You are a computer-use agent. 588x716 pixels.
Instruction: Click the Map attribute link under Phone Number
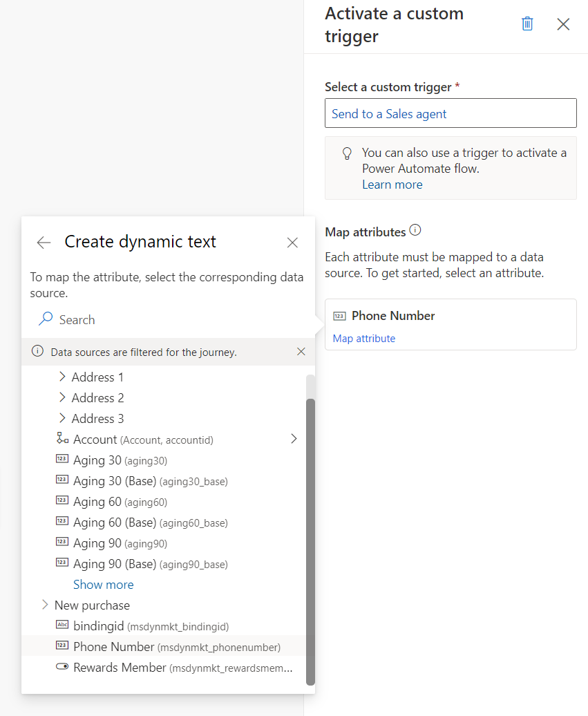[364, 339]
